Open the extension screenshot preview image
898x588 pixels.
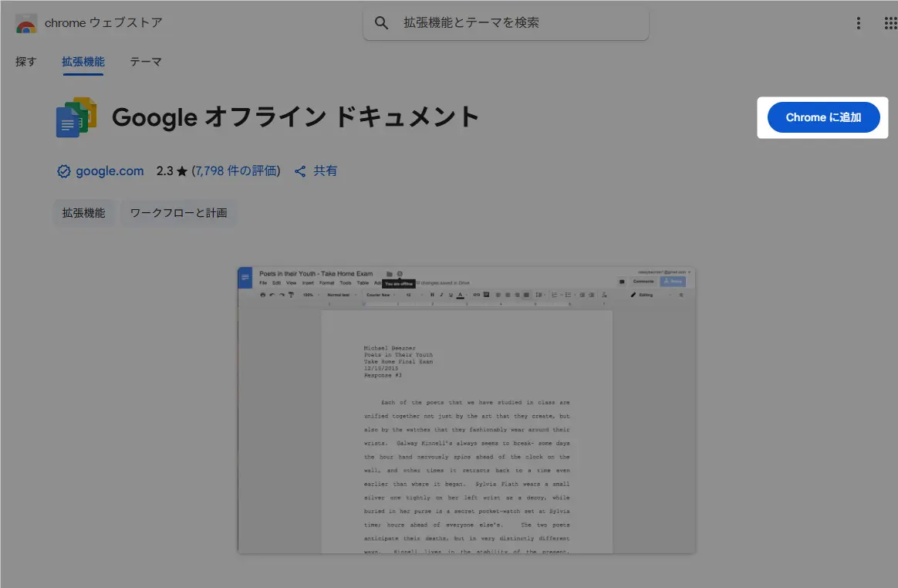(466, 410)
